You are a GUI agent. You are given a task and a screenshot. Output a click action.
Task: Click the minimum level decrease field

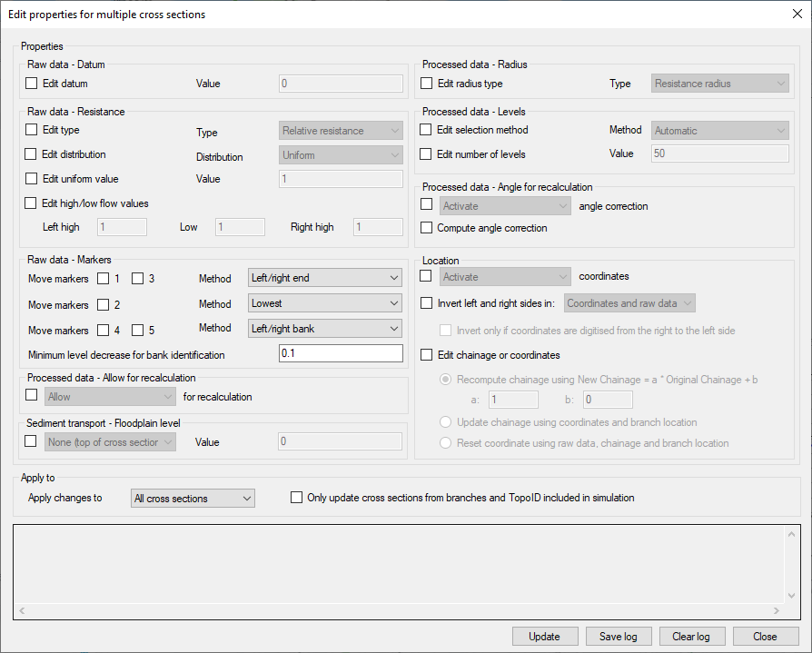coord(341,353)
